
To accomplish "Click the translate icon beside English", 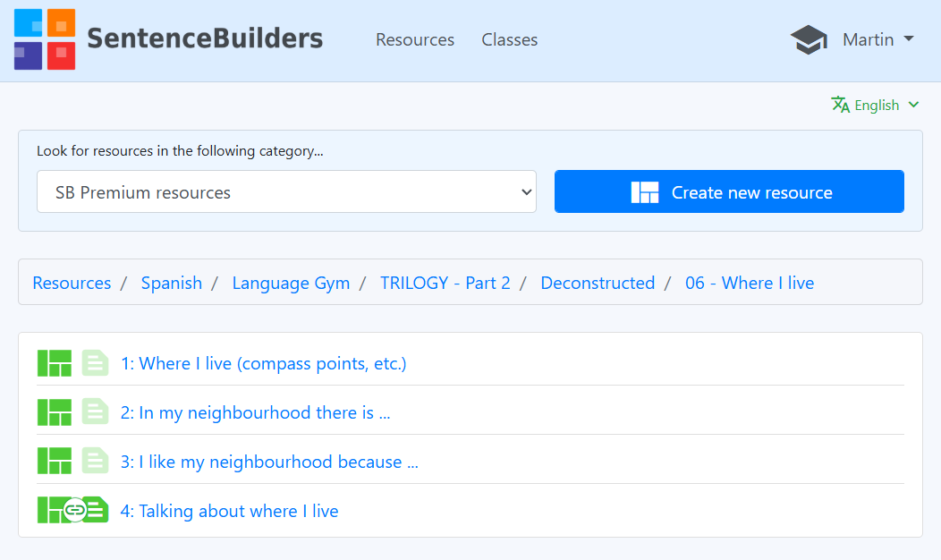I will click(841, 105).
